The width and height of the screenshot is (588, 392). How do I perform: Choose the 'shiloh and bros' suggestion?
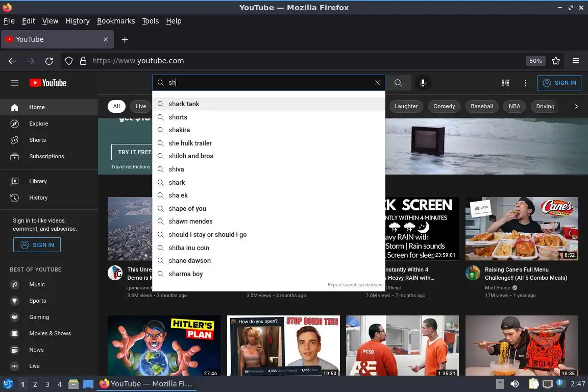268,156
